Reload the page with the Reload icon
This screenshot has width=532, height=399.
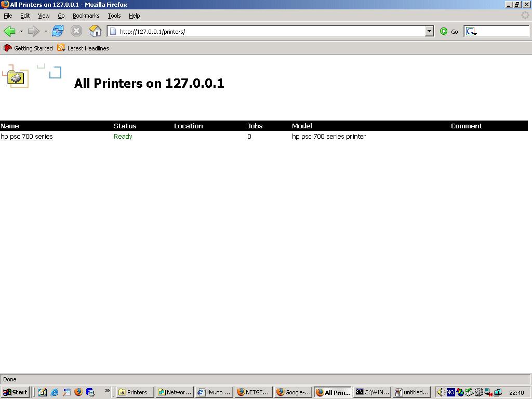coord(58,31)
